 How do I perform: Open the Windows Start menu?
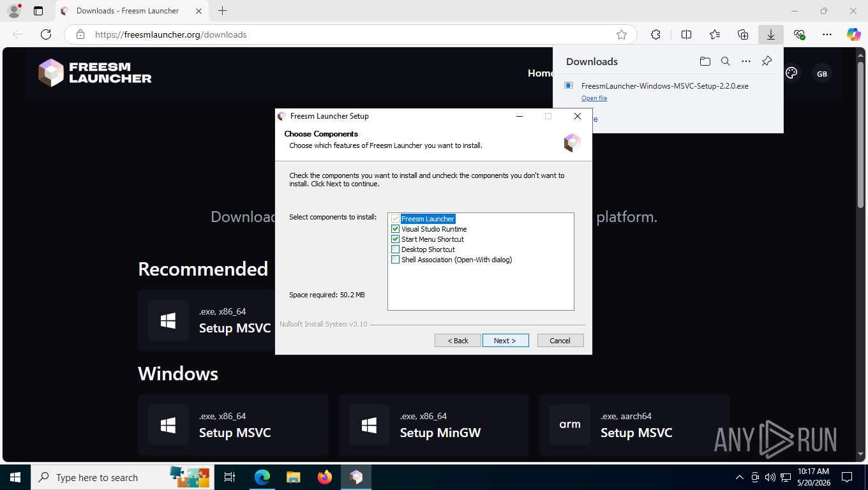pos(15,477)
